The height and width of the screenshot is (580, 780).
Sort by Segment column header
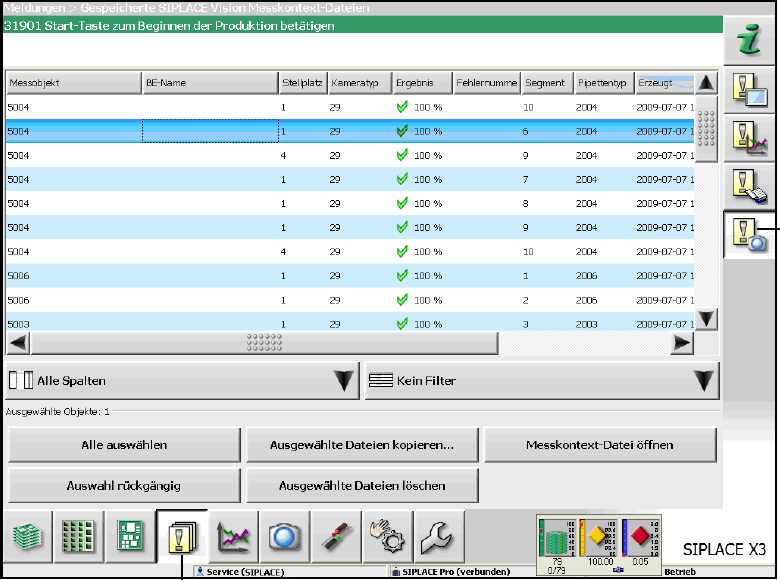coord(547,83)
